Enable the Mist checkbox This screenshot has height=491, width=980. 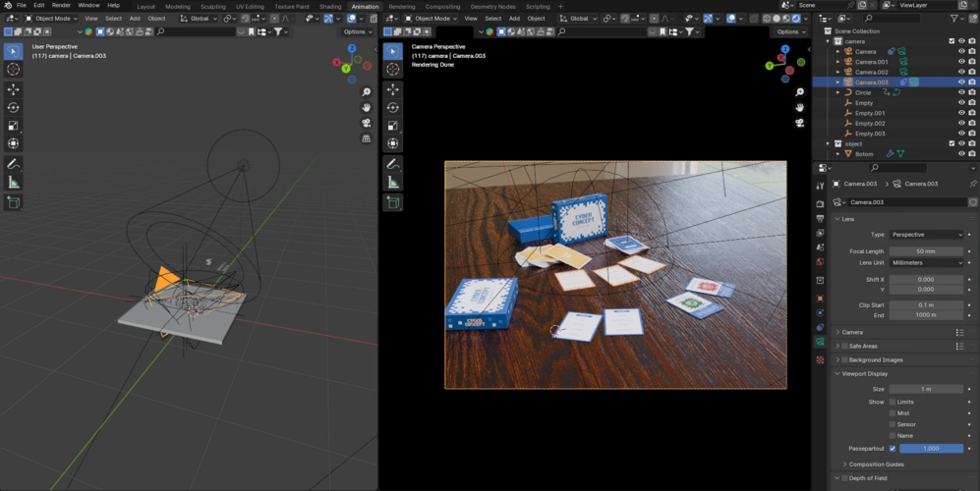pyautogui.click(x=893, y=412)
